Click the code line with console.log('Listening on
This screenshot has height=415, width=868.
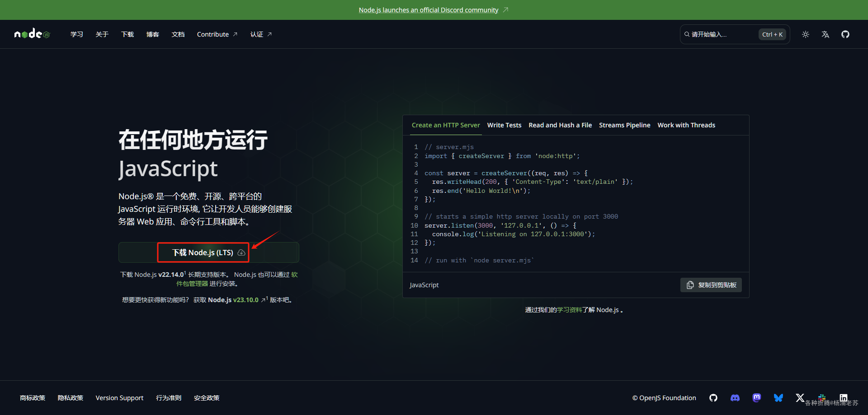[514, 234]
